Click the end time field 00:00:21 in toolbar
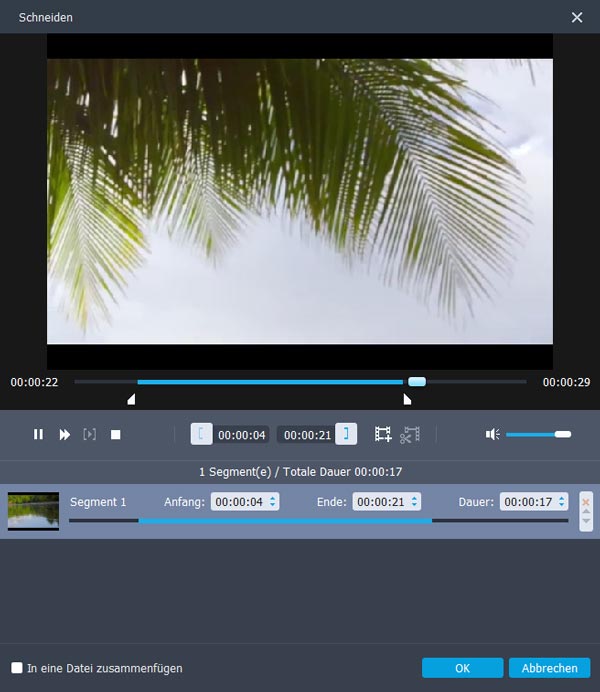 point(307,435)
